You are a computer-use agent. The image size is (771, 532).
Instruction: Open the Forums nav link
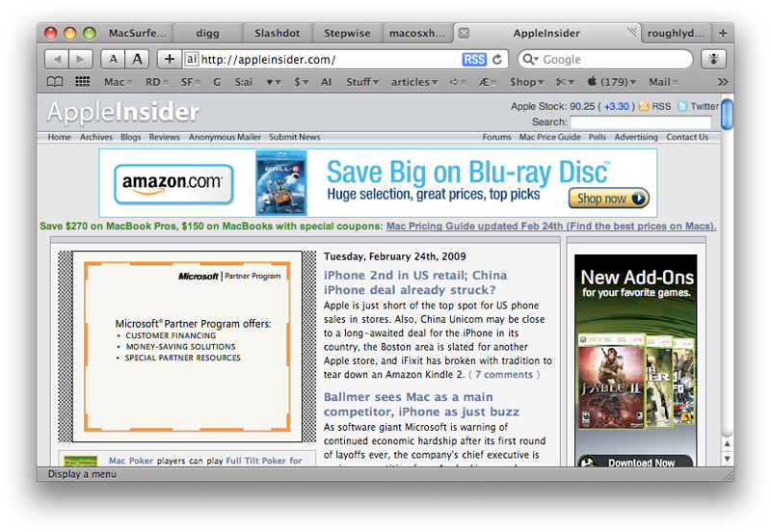click(496, 137)
